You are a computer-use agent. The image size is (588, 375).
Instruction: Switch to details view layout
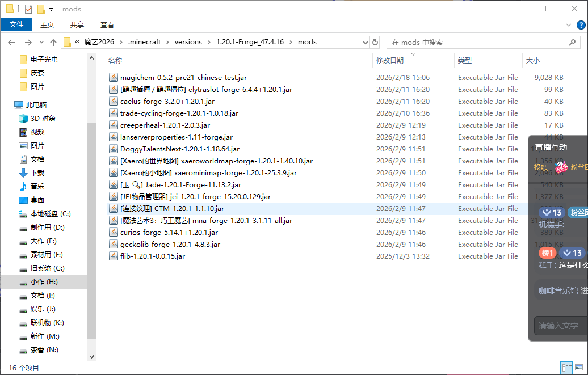click(566, 368)
